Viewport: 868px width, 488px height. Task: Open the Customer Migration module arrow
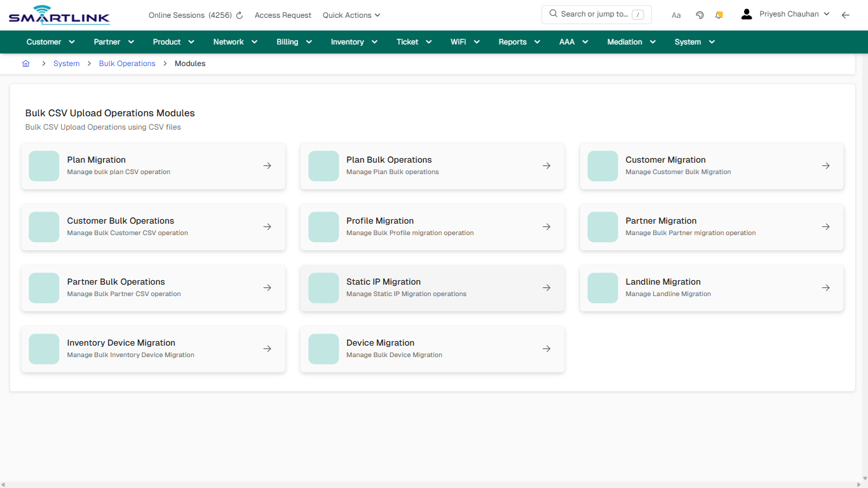(825, 165)
